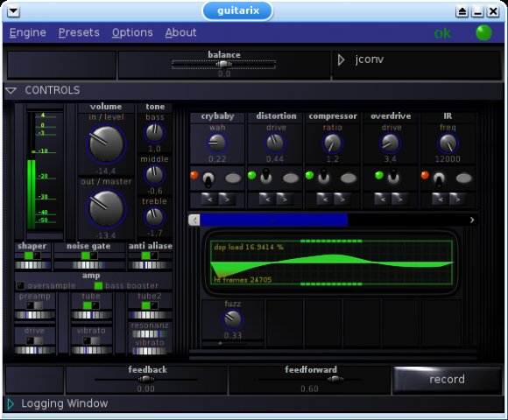Move IR right with its > button
Screen dimensions: 508x420
[x=457, y=199]
